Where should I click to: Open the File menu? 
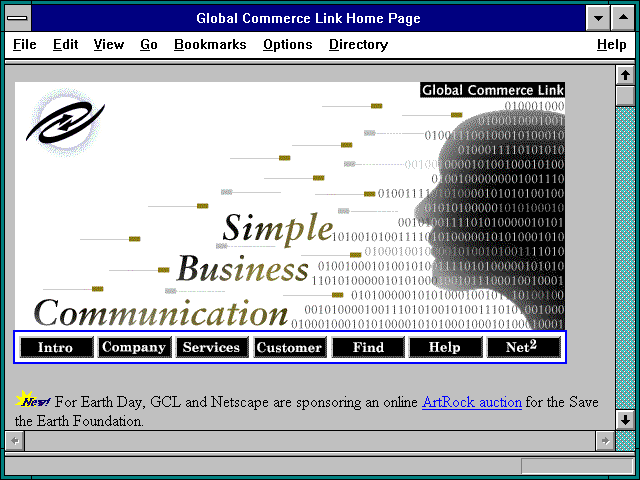point(24,44)
